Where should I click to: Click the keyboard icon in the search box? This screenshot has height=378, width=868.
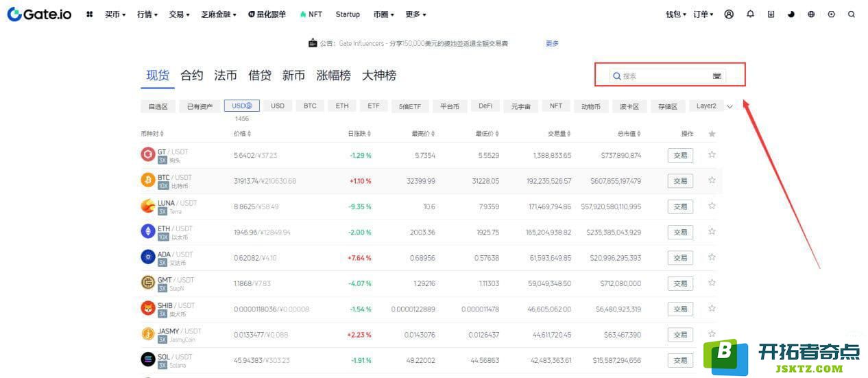[x=717, y=76]
